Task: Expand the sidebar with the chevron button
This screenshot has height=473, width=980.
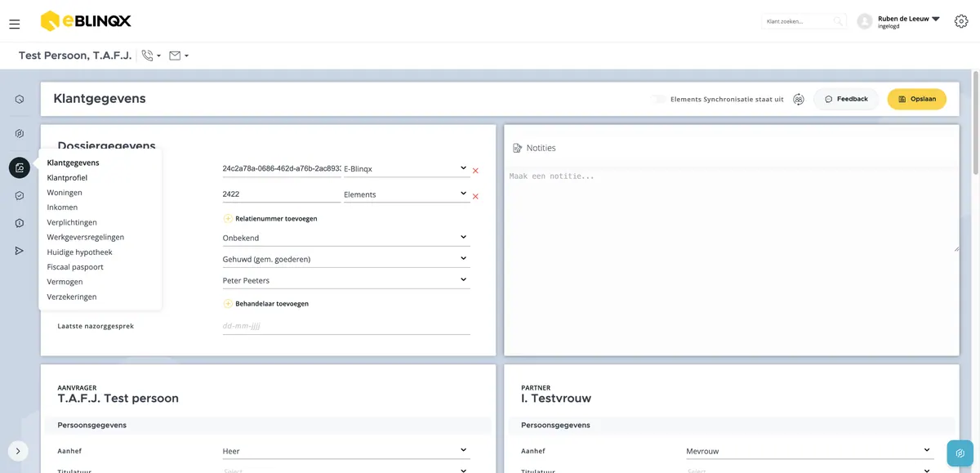Action: (18, 450)
